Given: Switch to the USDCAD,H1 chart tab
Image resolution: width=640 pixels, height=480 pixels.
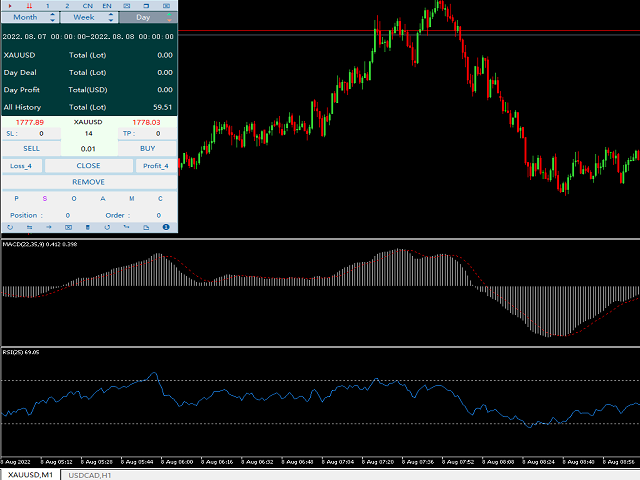Looking at the screenshot, I should click(90, 475).
